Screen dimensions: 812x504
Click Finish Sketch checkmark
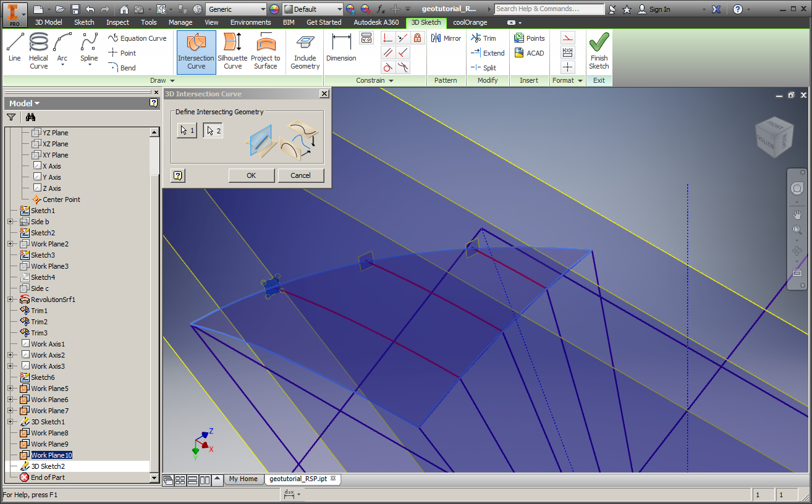click(599, 51)
